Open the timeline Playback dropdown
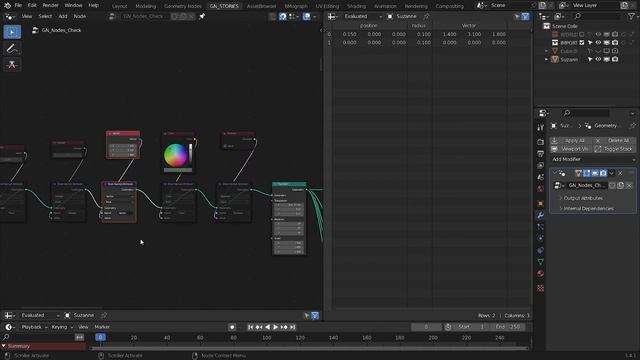This screenshot has height=360, width=640. 34,327
